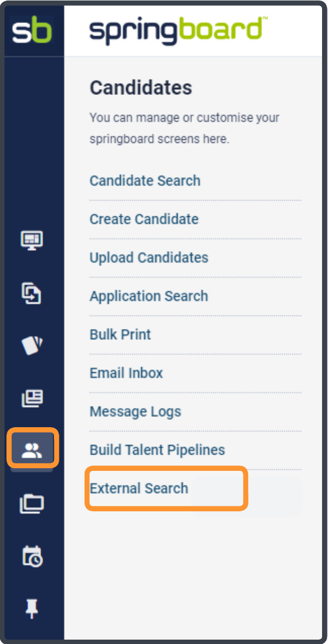Image resolution: width=328 pixels, height=644 pixels.
Task: Click the calendar with clock icon
Action: tap(32, 556)
